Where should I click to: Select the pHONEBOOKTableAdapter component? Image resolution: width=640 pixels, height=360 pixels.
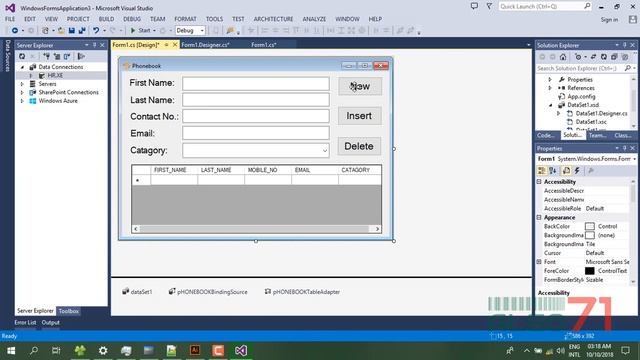click(x=302, y=291)
